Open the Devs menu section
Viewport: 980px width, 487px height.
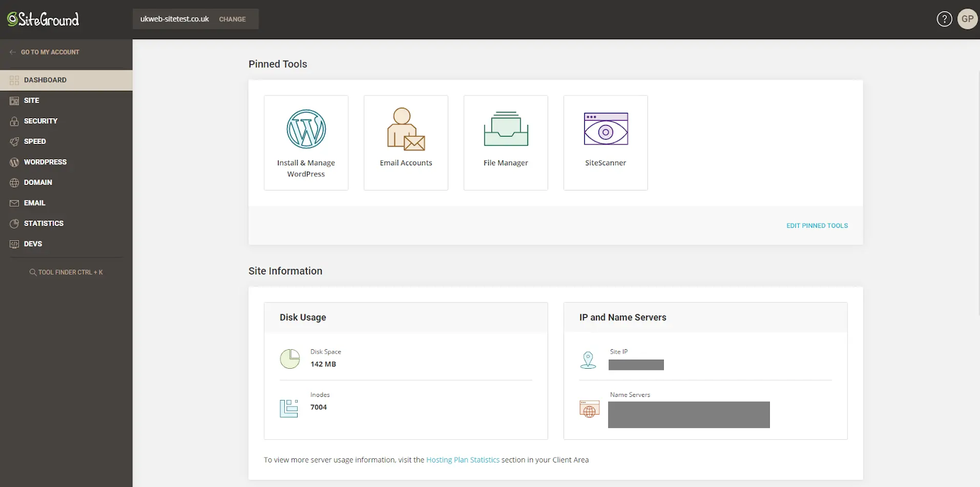pyautogui.click(x=66, y=244)
